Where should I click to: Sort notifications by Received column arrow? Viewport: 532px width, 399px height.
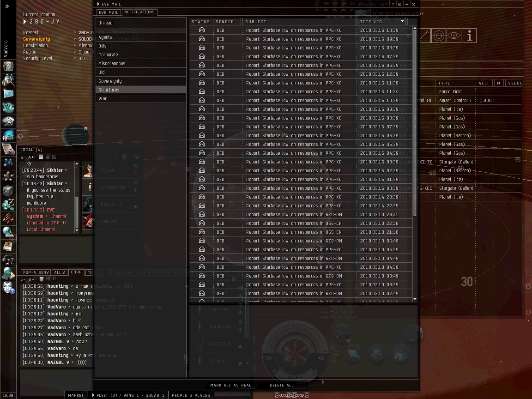click(x=402, y=21)
